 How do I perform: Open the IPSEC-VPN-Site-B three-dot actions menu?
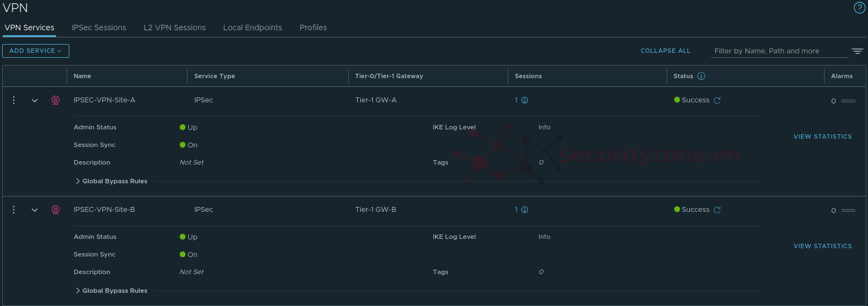pyautogui.click(x=14, y=210)
